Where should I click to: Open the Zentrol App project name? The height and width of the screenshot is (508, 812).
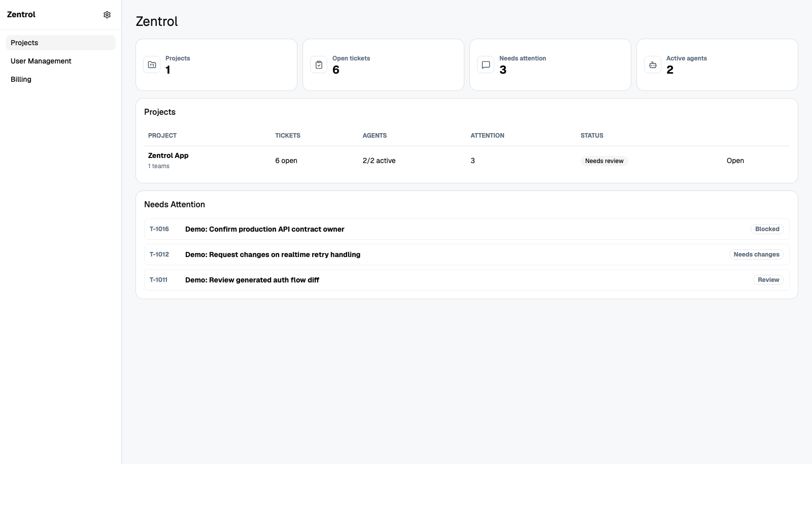(168, 155)
